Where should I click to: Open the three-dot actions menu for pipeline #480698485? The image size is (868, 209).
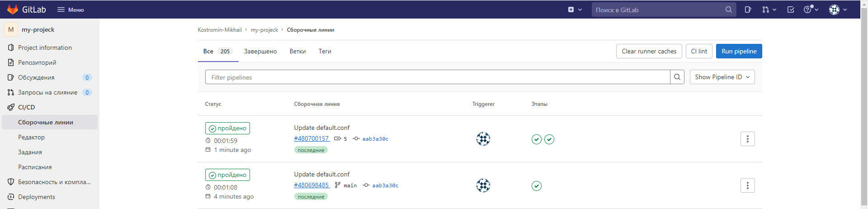(748, 185)
